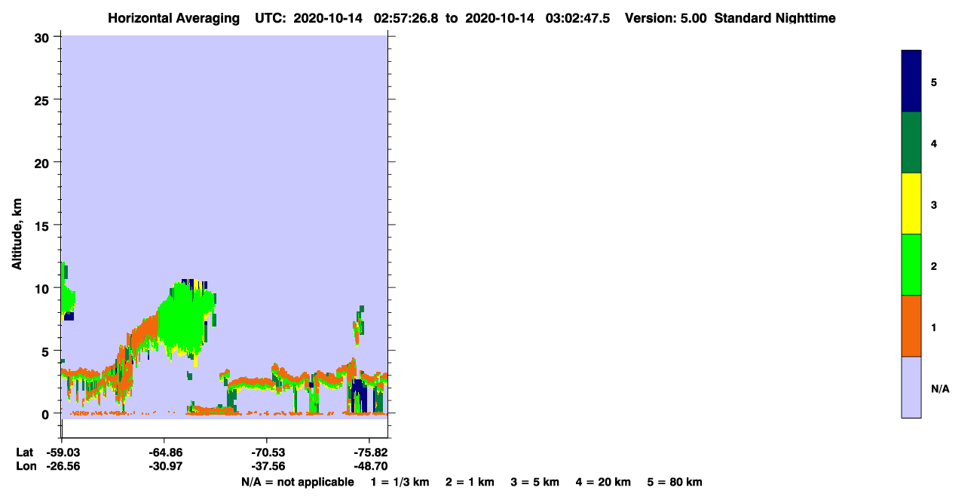Click the start time '02:57:26.8' in title
Image resolution: width=980 pixels, height=503 pixels.
[406, 18]
